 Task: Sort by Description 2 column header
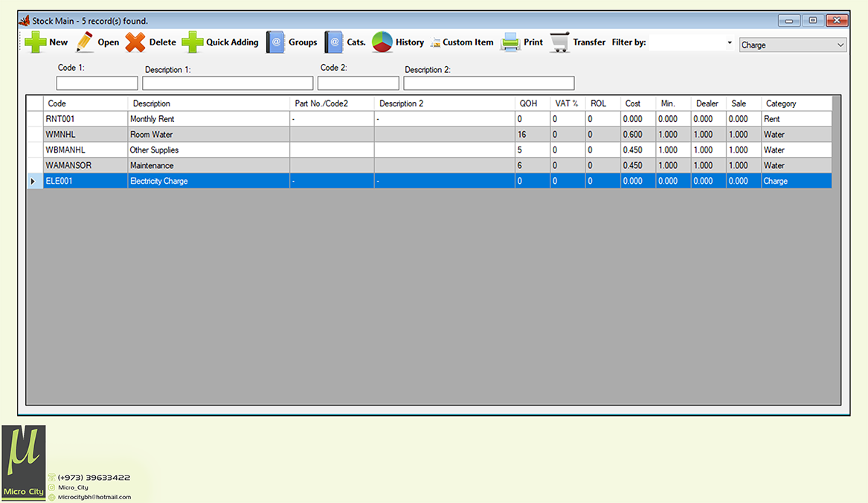pos(445,103)
